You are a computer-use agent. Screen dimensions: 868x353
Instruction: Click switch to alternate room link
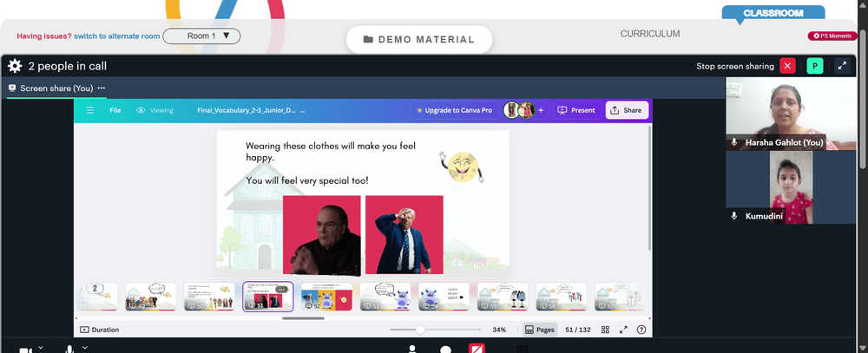coord(117,36)
